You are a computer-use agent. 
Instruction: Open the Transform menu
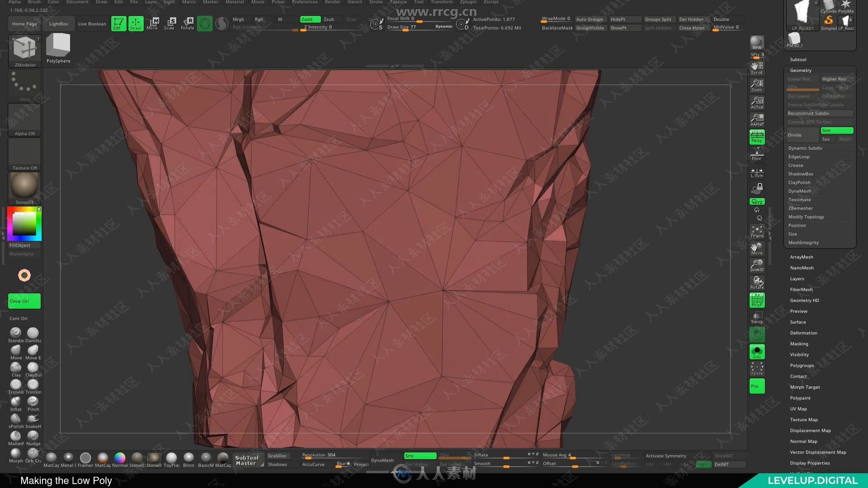coord(442,2)
